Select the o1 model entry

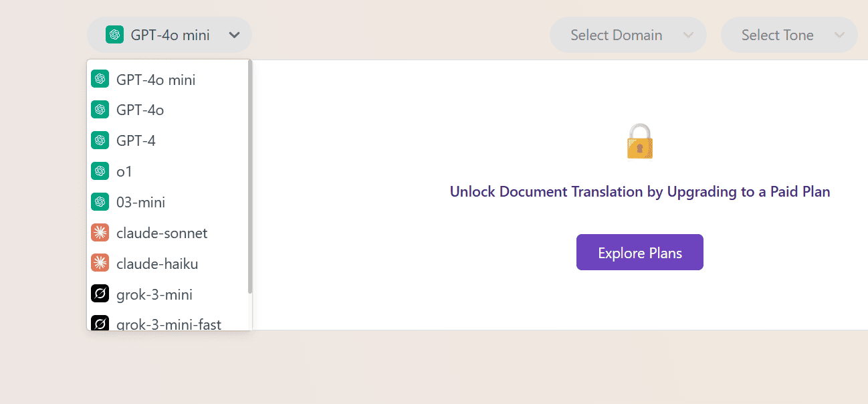[124, 171]
